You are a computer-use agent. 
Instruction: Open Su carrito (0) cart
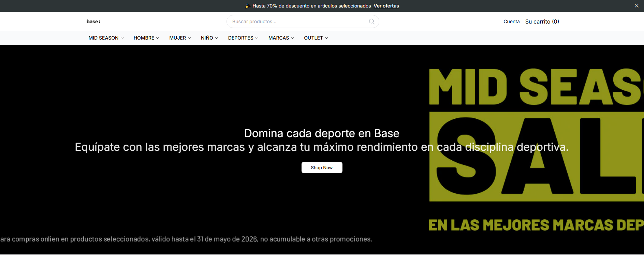coord(542,21)
